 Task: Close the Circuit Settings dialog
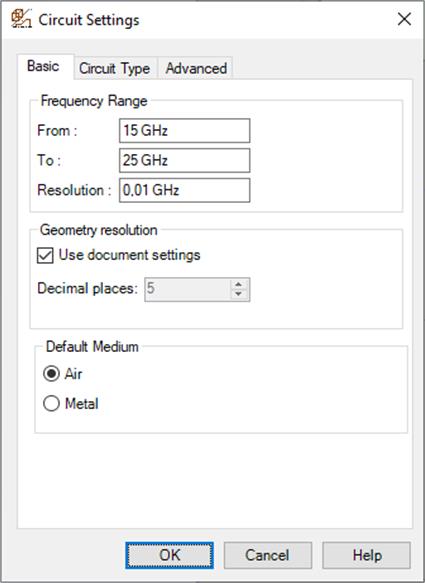tap(404, 19)
